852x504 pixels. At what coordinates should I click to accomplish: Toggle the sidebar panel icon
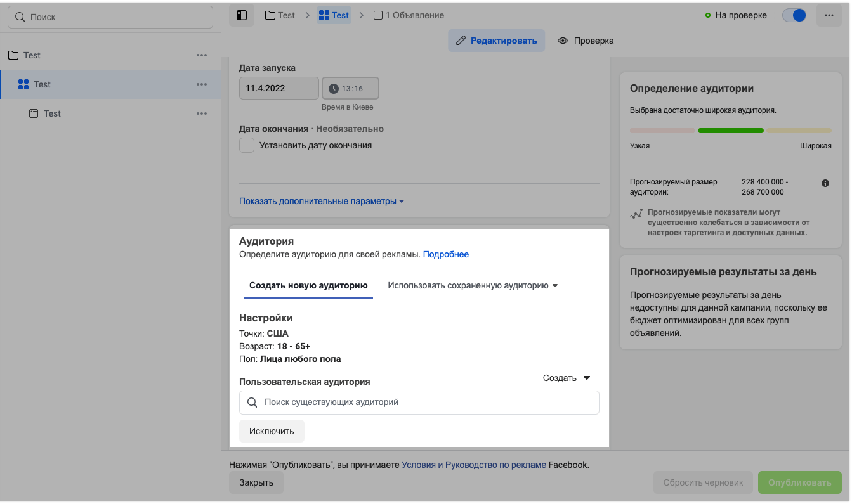(242, 15)
